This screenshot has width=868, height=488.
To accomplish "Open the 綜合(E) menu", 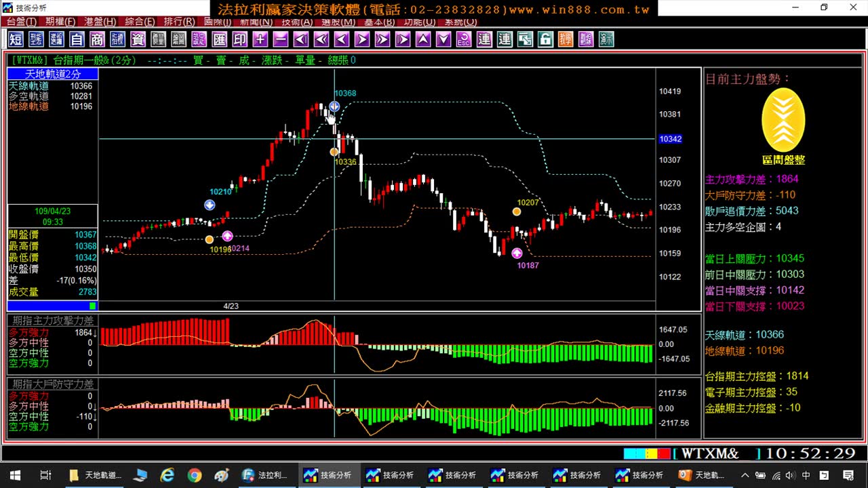I will pyautogui.click(x=140, y=22).
